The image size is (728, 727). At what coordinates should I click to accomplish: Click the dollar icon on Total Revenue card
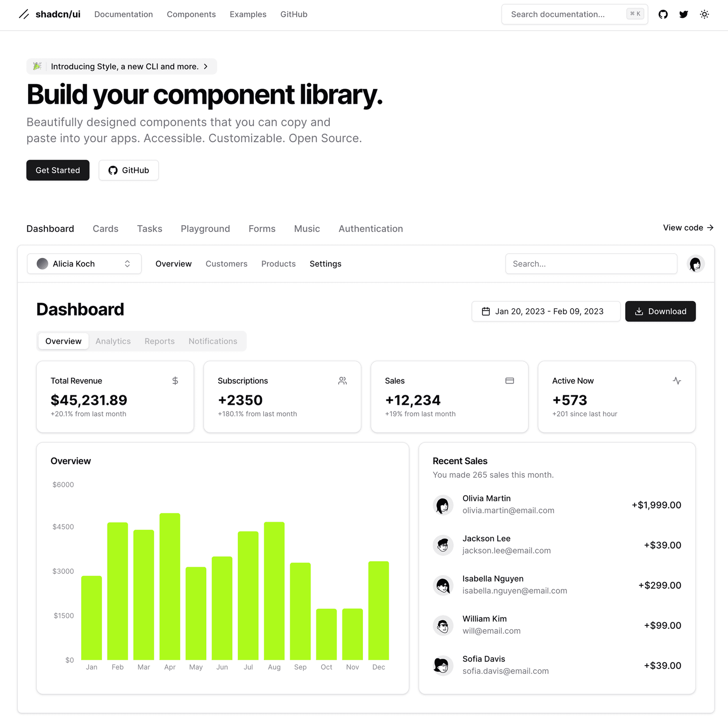coord(175,381)
